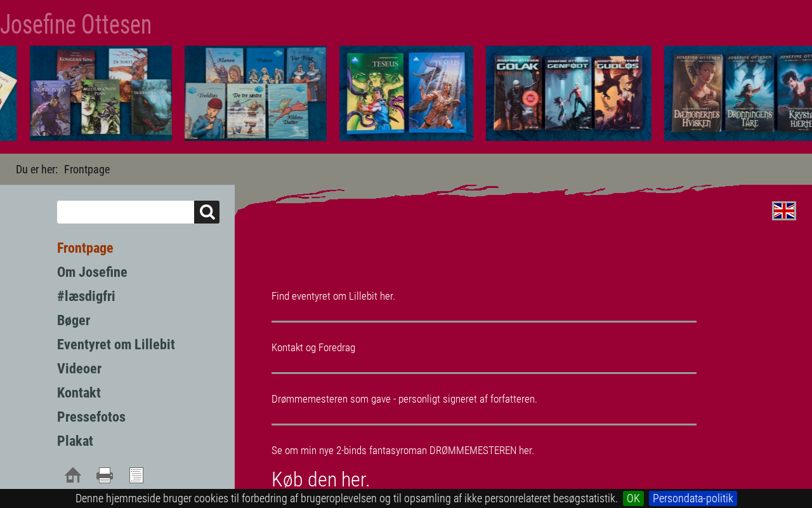The height and width of the screenshot is (508, 812).
Task: Open the sitemap list icon
Action: coord(136,475)
